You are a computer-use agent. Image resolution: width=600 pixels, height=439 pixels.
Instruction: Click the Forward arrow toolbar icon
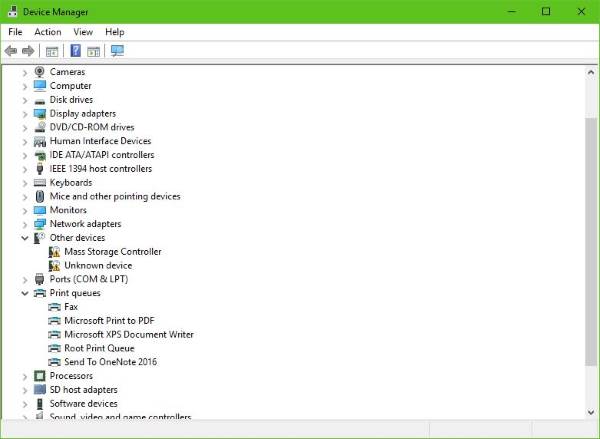[28, 51]
